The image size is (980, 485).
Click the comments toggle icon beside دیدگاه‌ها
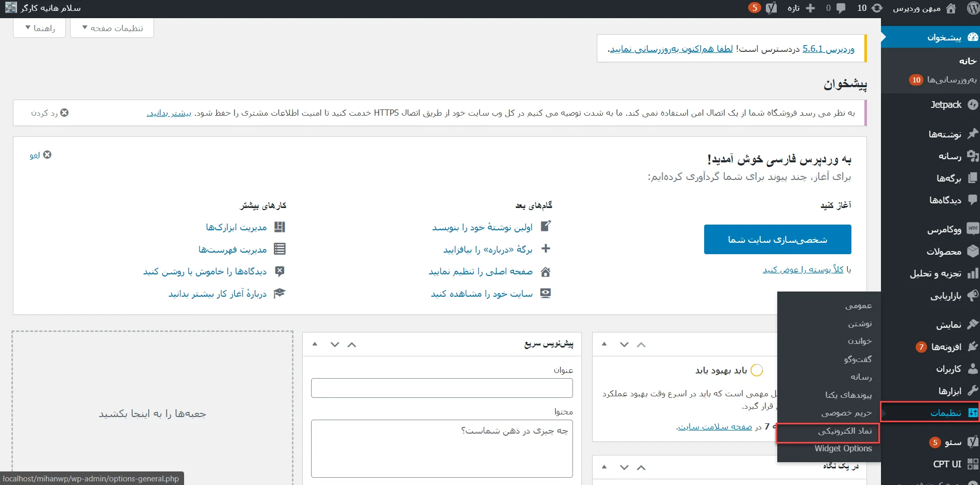click(x=279, y=271)
